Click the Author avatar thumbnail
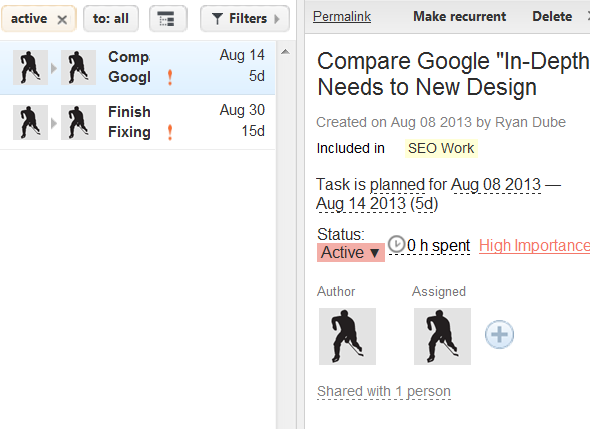 pos(347,336)
